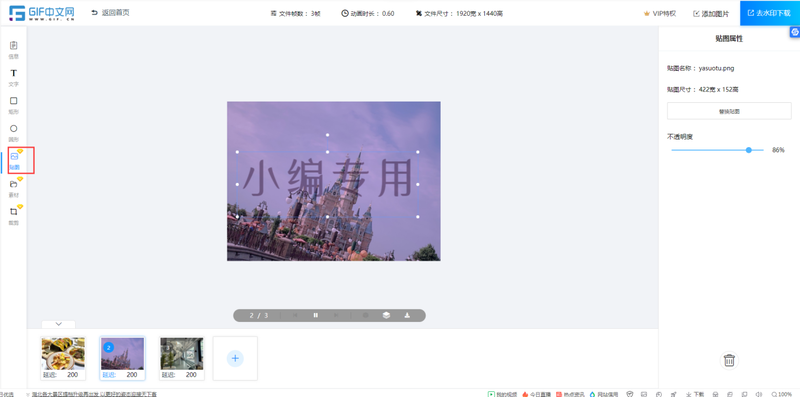Image resolution: width=800 pixels, height=397 pixels.
Task: Click 添加图片 to add pictures
Action: (711, 14)
